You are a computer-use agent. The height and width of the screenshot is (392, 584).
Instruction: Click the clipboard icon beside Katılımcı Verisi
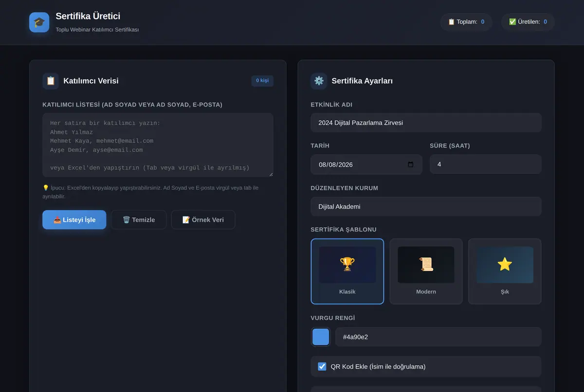(51, 81)
